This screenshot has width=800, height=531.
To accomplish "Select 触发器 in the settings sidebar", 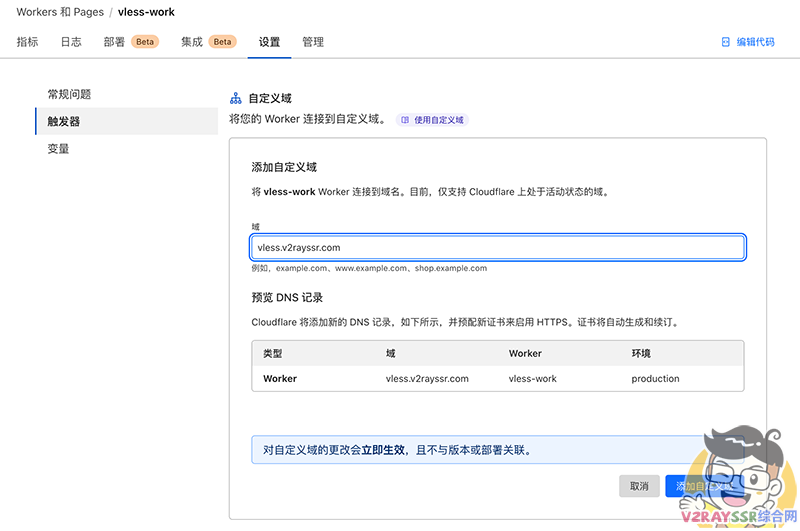I will (64, 121).
